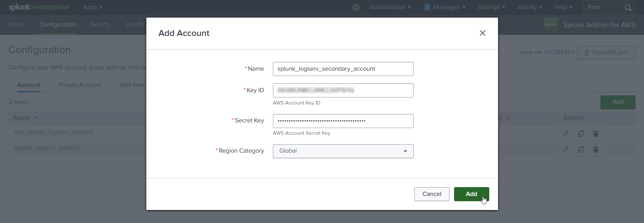644x223 pixels.
Task: Edit the second account row
Action: [x=566, y=149]
